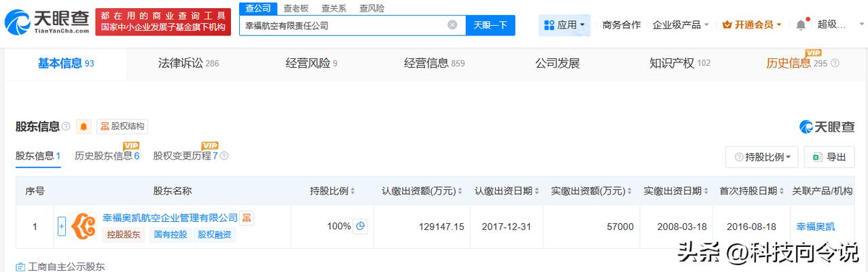Sort by 持股比例 column arrows
The image size is (868, 272).
click(x=352, y=191)
